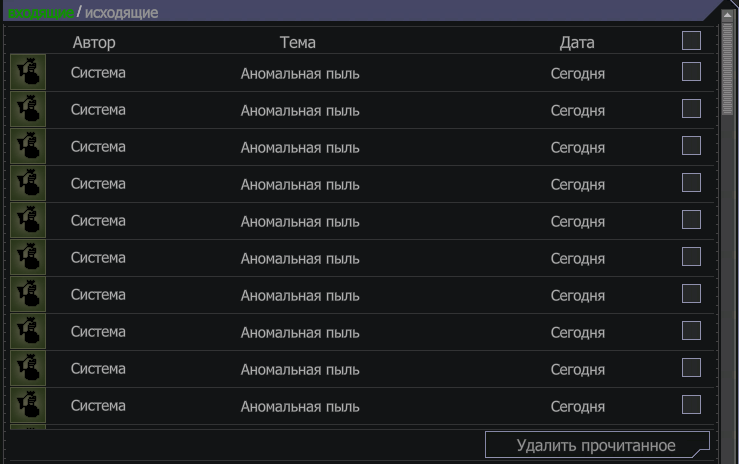Switch to the исходящие tab
Viewport: 739px width, 464px height.
pyautogui.click(x=121, y=13)
